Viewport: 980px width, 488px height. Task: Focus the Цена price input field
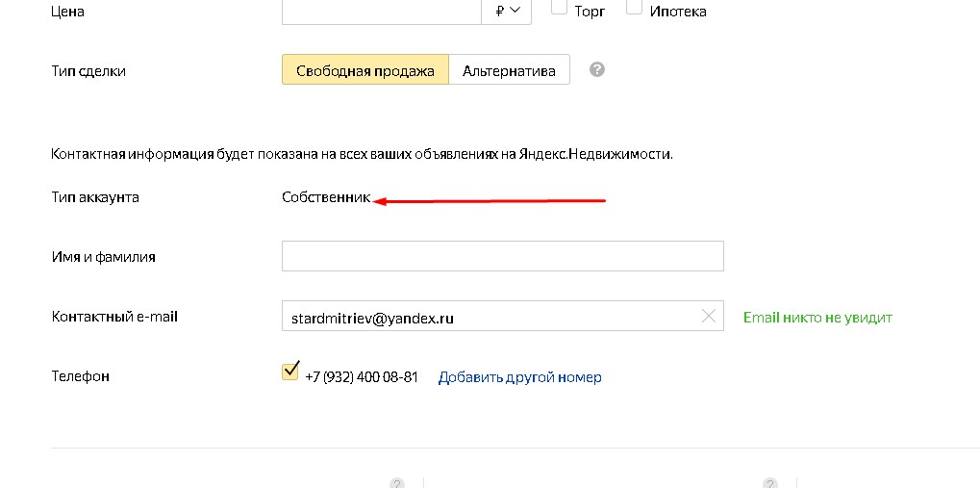click(381, 11)
